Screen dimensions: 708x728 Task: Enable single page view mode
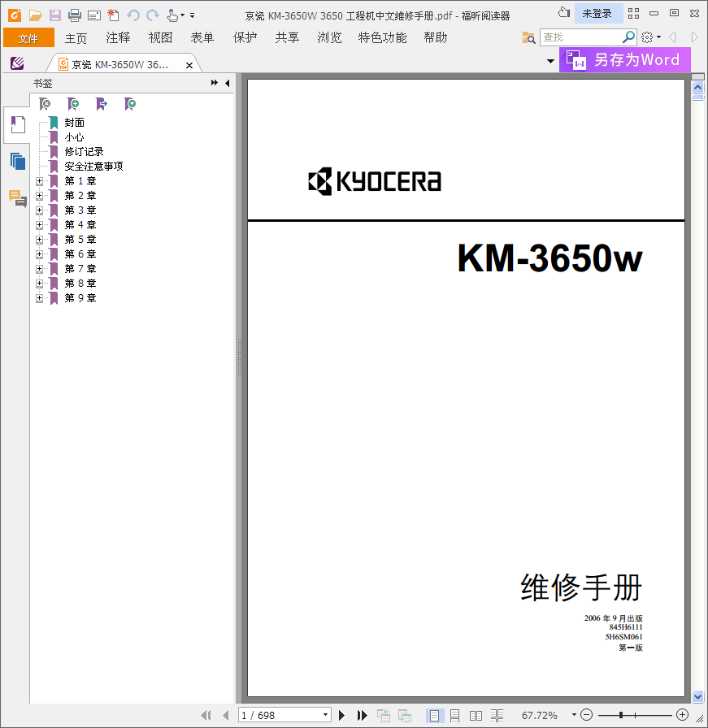click(434, 716)
